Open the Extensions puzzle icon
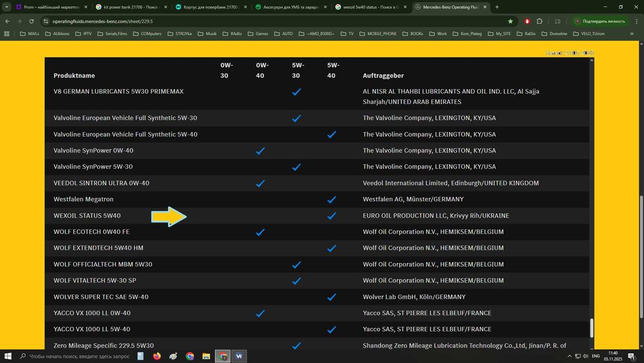 (539, 21)
